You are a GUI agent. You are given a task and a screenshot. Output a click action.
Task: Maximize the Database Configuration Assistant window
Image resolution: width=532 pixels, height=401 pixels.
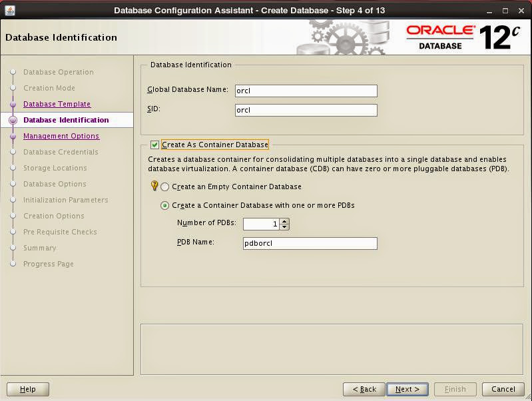(505, 11)
